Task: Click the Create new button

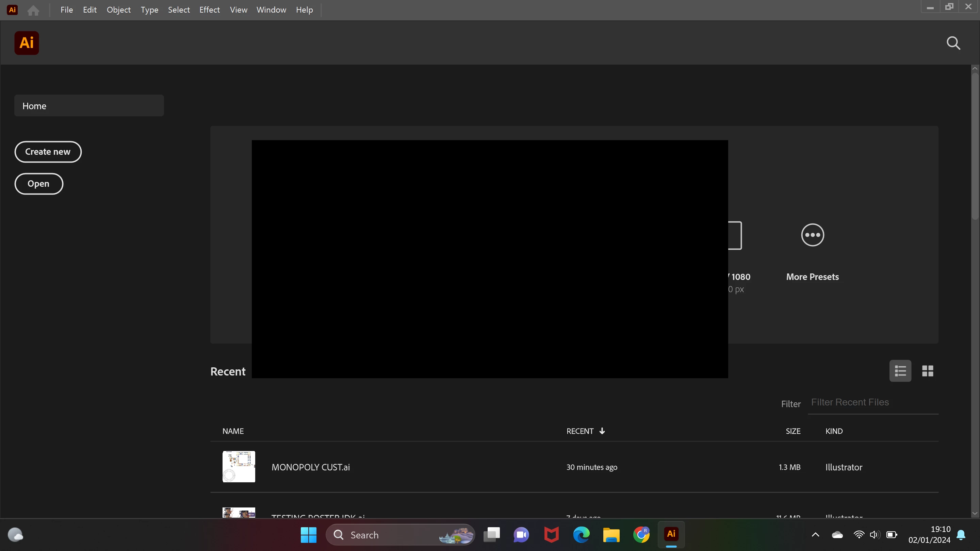Action: (x=48, y=152)
